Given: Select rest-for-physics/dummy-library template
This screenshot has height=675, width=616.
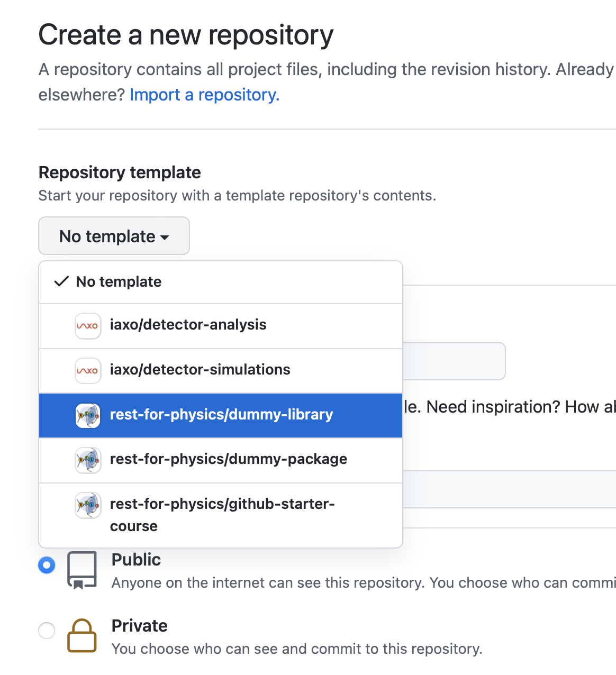Looking at the screenshot, I should pyautogui.click(x=221, y=415).
